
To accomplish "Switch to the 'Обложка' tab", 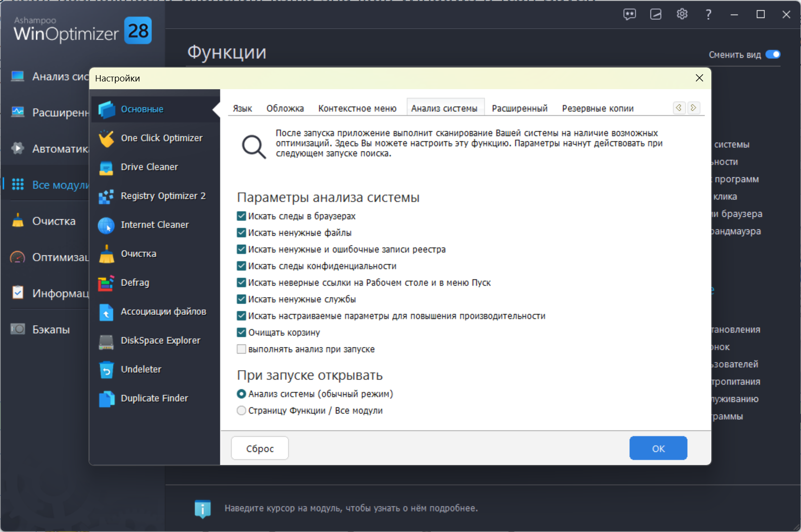I will [x=285, y=108].
